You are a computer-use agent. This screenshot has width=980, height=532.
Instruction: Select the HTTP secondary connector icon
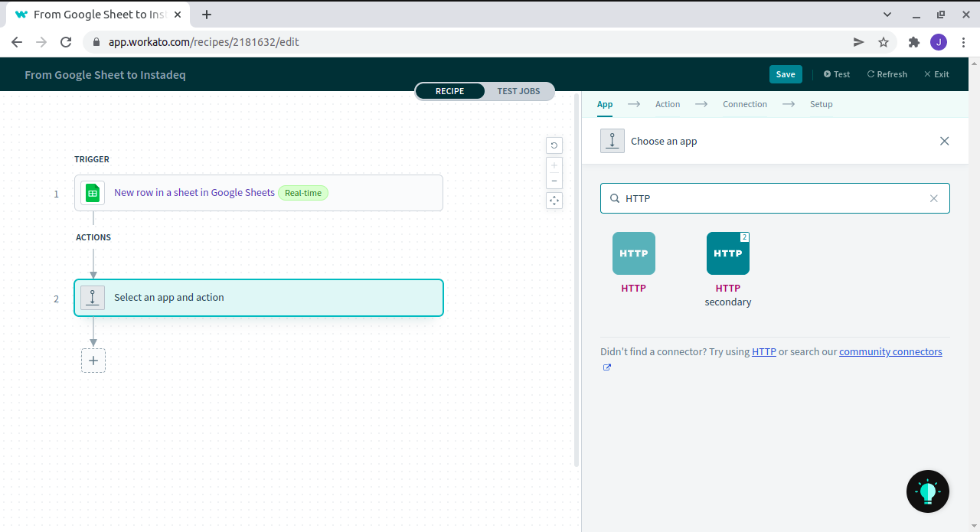[728, 253]
